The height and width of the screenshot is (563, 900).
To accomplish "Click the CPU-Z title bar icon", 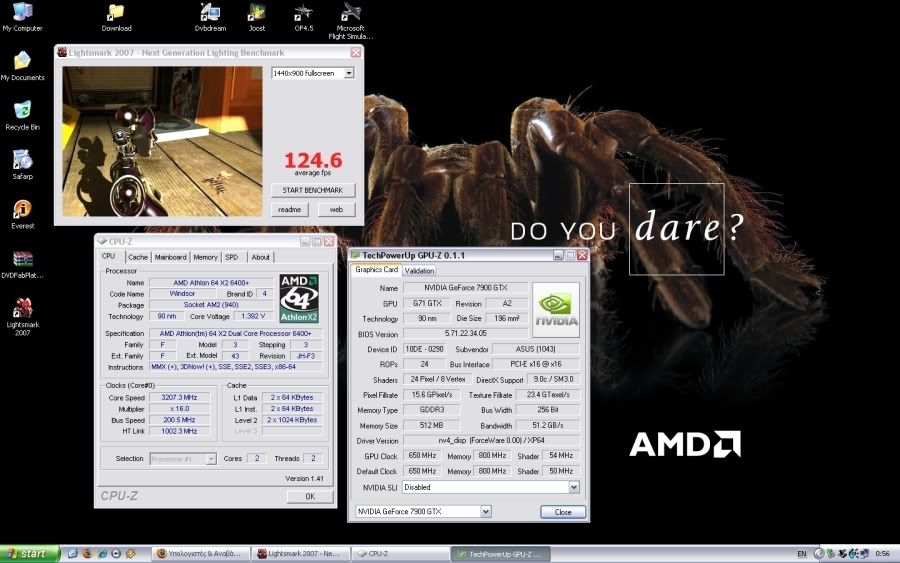I will tap(102, 241).
